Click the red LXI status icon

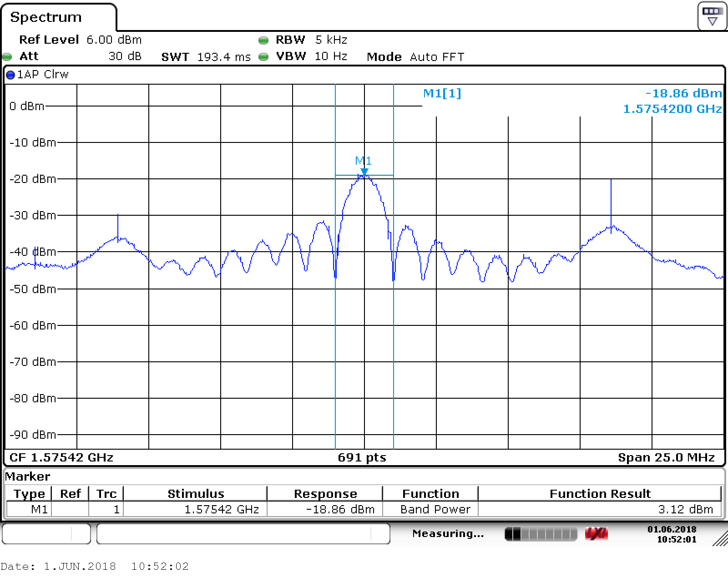596,534
